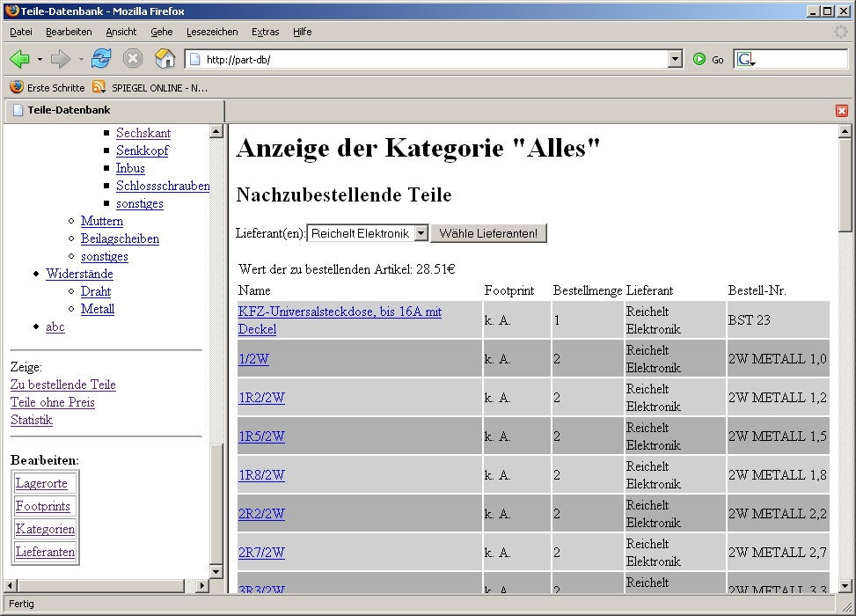Open the Footprints edit link
Image resolution: width=856 pixels, height=616 pixels.
(x=42, y=506)
